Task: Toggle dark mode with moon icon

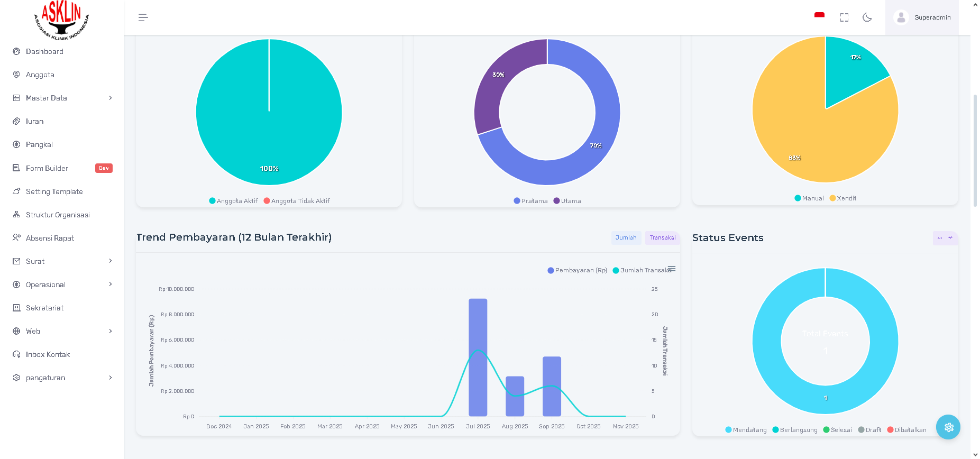Action: [867, 17]
